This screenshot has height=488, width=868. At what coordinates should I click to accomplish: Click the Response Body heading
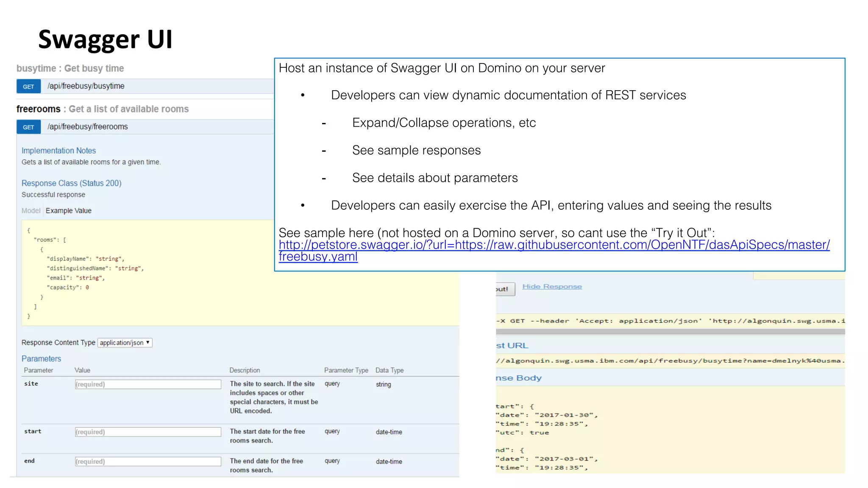click(519, 378)
